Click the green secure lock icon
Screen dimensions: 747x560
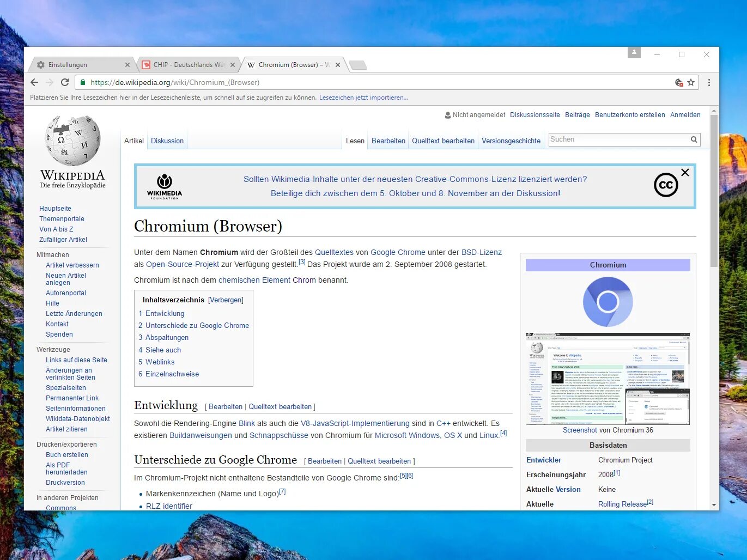[x=83, y=82]
